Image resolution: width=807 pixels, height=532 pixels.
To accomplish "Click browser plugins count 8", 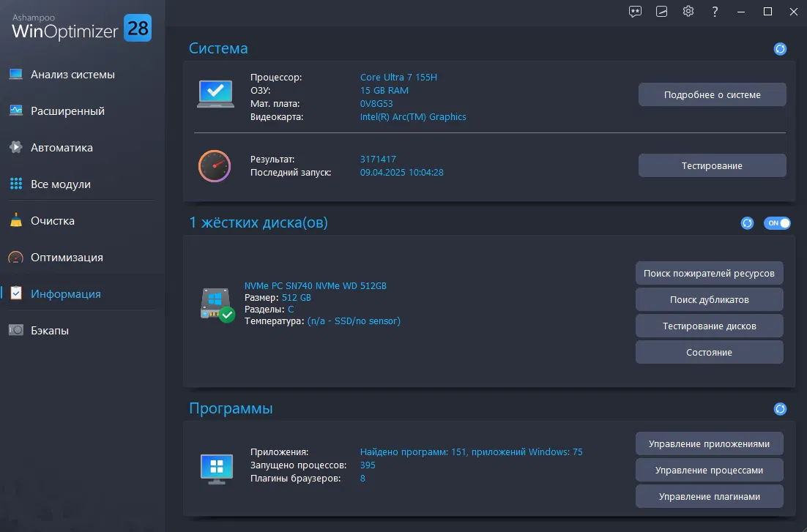I will click(x=362, y=479).
